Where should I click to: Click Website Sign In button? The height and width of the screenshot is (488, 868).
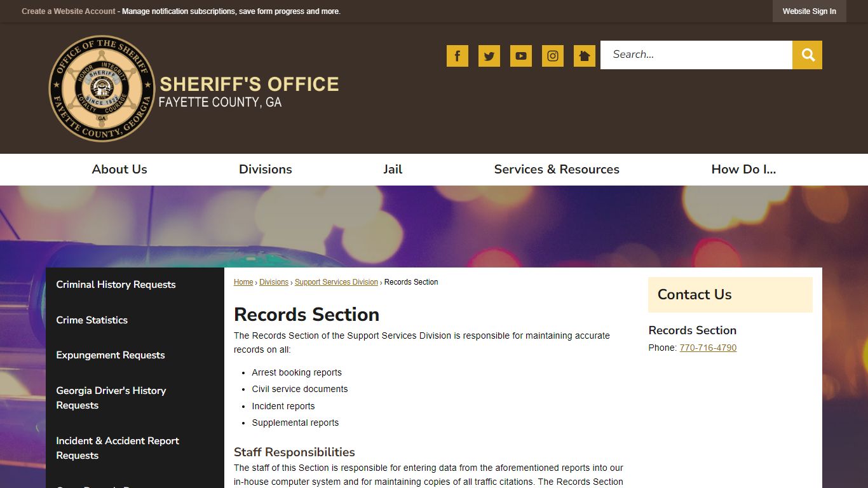click(810, 11)
